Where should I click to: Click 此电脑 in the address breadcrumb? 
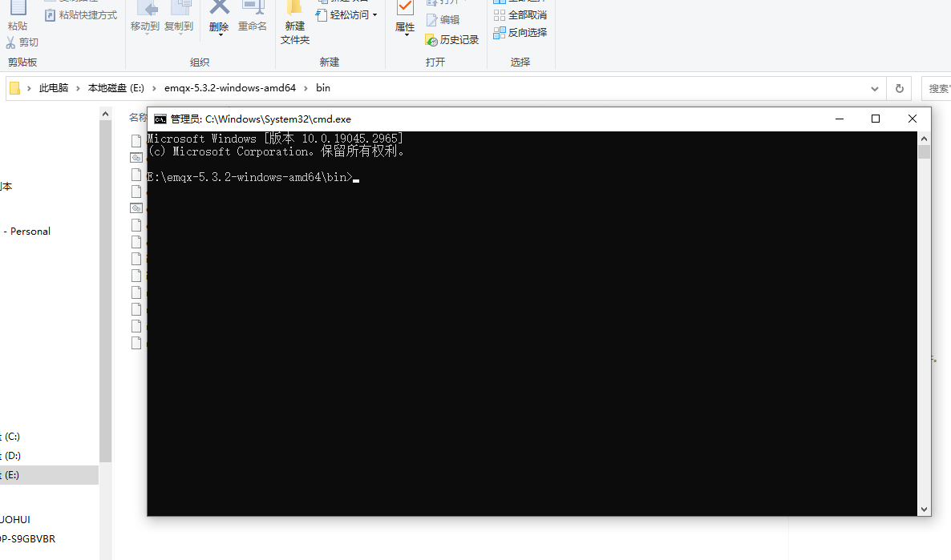tap(54, 88)
